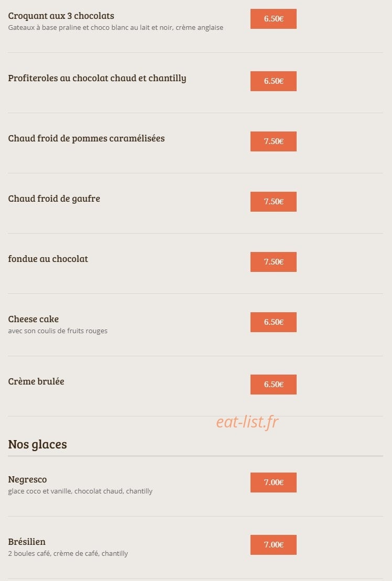This screenshot has width=392, height=581.
Task: Click the Nos glaces section heading
Action: tap(37, 444)
